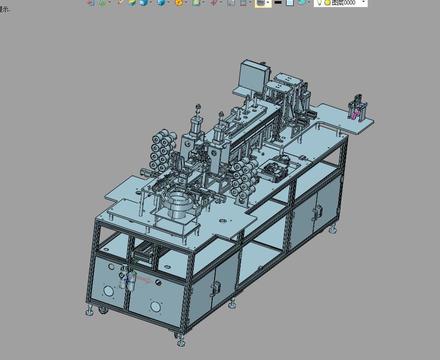Viewport: 440px width, 360px height.
Task: Click the black line style swatch
Action: coord(278,3)
